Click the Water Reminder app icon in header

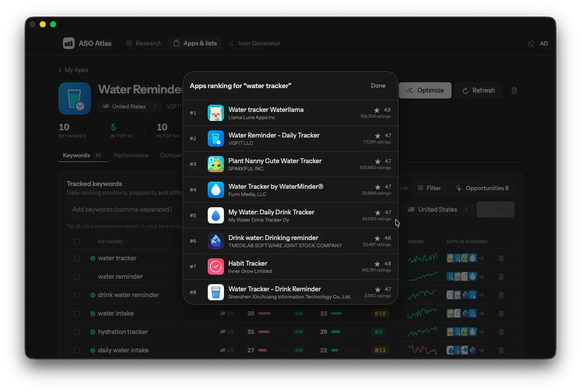(75, 98)
